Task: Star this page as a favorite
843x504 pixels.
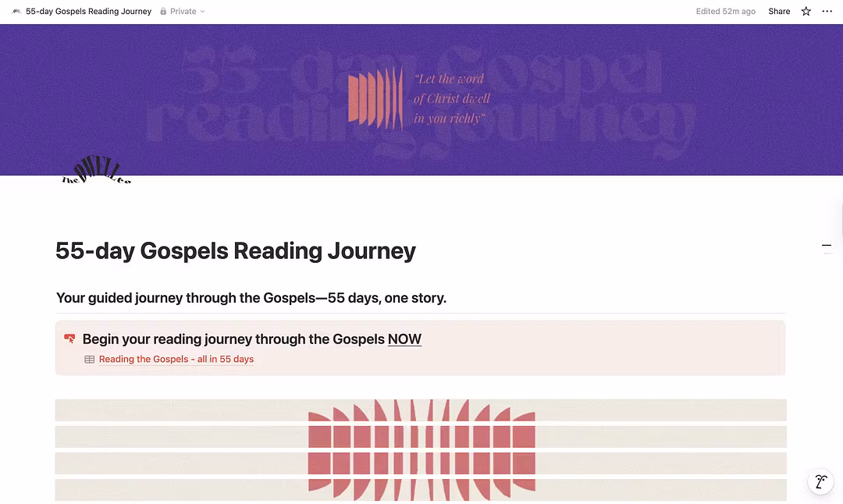Action: click(806, 12)
